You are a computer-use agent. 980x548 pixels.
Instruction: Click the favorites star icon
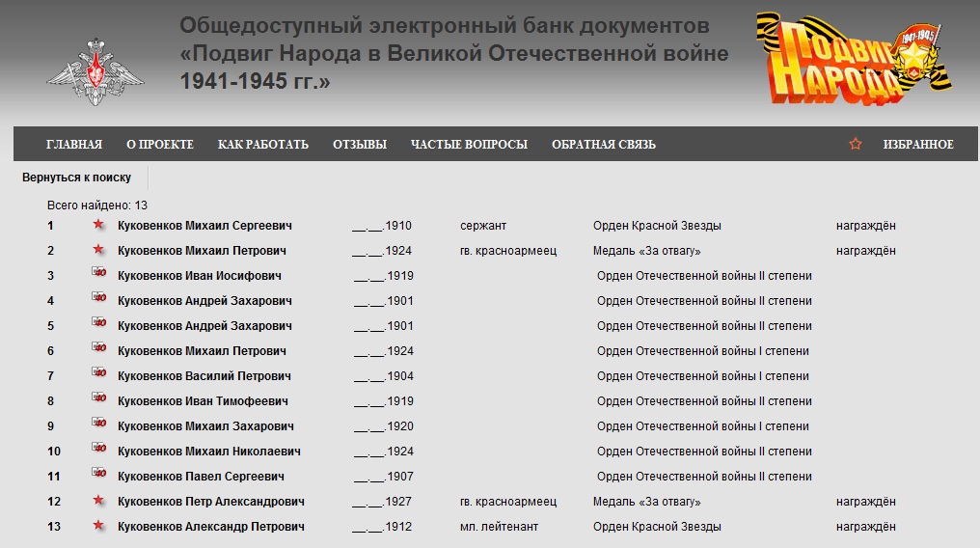click(x=855, y=144)
